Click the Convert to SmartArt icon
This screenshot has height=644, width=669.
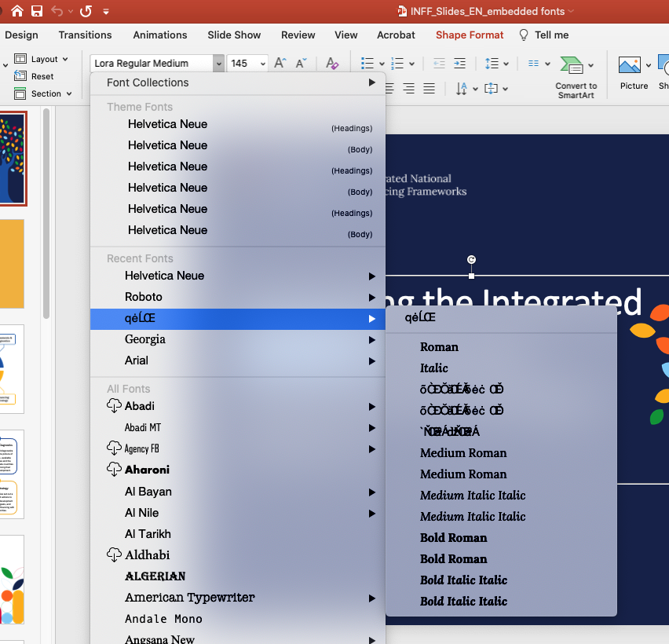click(x=572, y=65)
